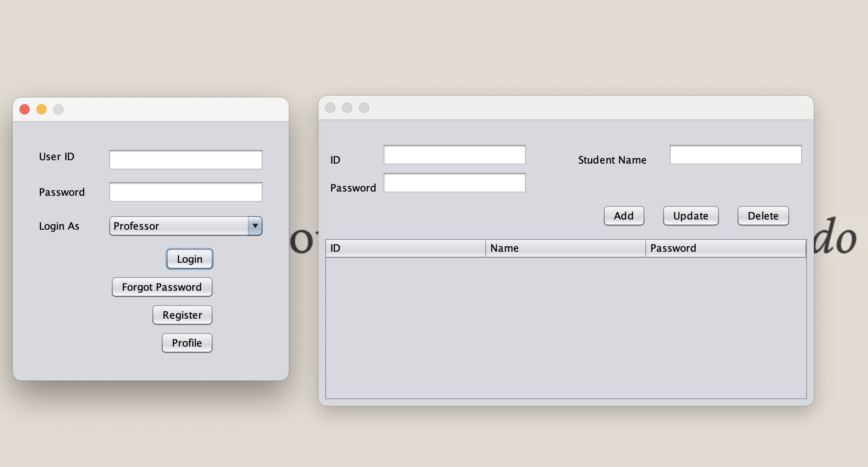868x467 pixels.
Task: Click the Password column header in table
Action: (725, 248)
